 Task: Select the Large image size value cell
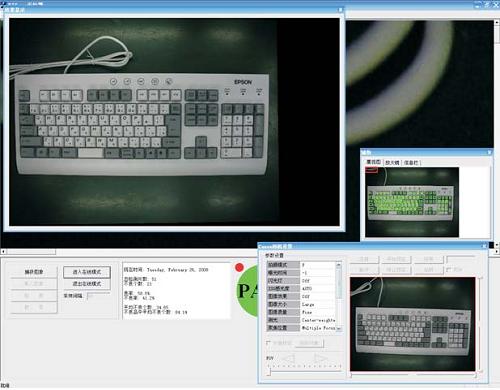[318, 304]
